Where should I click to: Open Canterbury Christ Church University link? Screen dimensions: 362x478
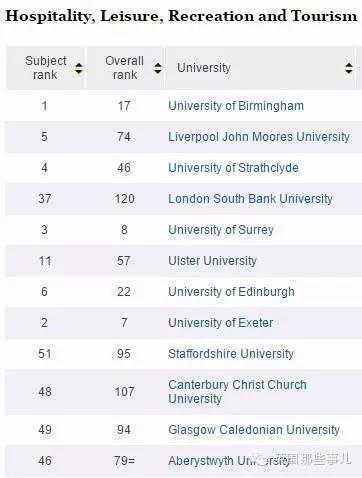pyautogui.click(x=237, y=392)
